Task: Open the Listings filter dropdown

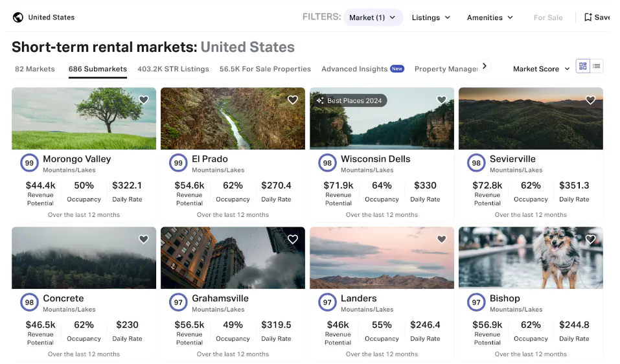Action: (431, 17)
